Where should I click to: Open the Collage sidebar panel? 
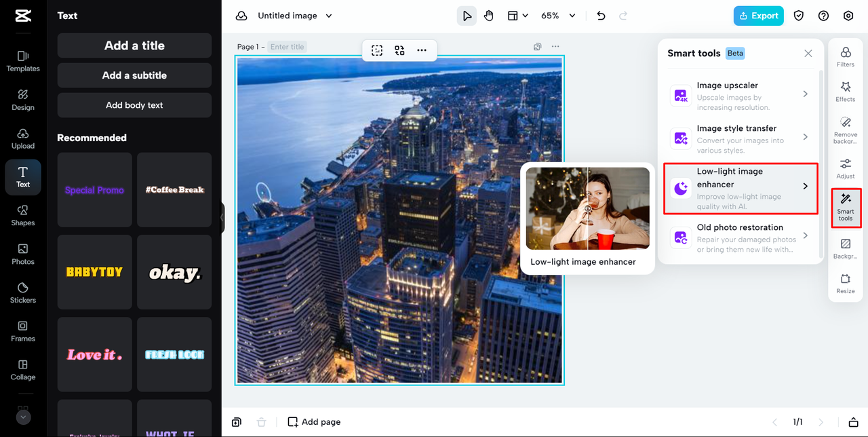23,370
